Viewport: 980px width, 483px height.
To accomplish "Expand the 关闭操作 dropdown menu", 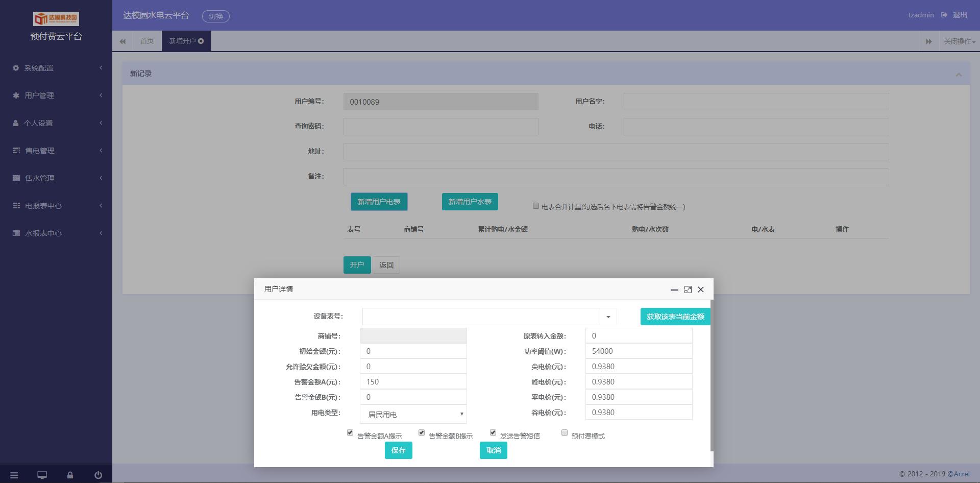I will click(959, 41).
